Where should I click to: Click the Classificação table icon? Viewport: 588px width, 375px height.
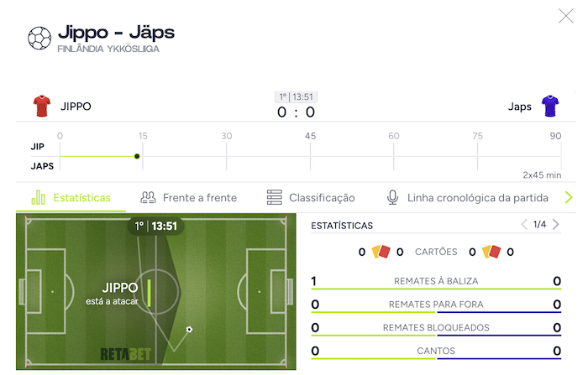coord(274,197)
